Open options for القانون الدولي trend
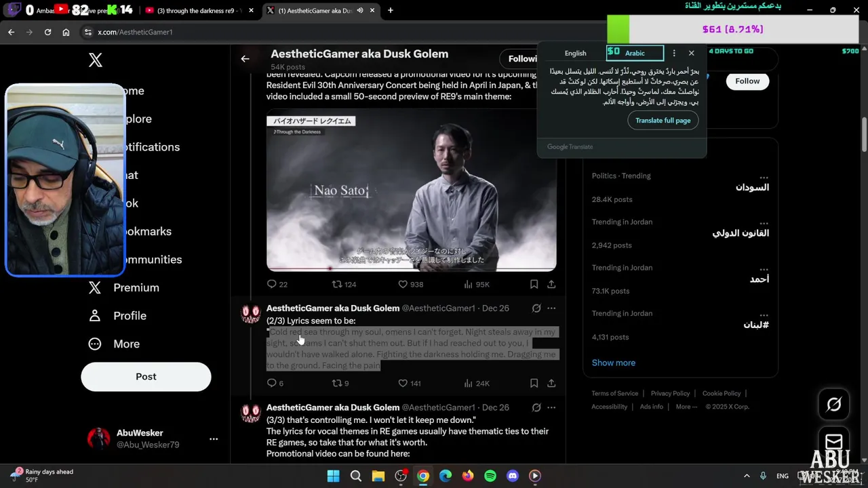This screenshot has width=868, height=488. tap(764, 222)
